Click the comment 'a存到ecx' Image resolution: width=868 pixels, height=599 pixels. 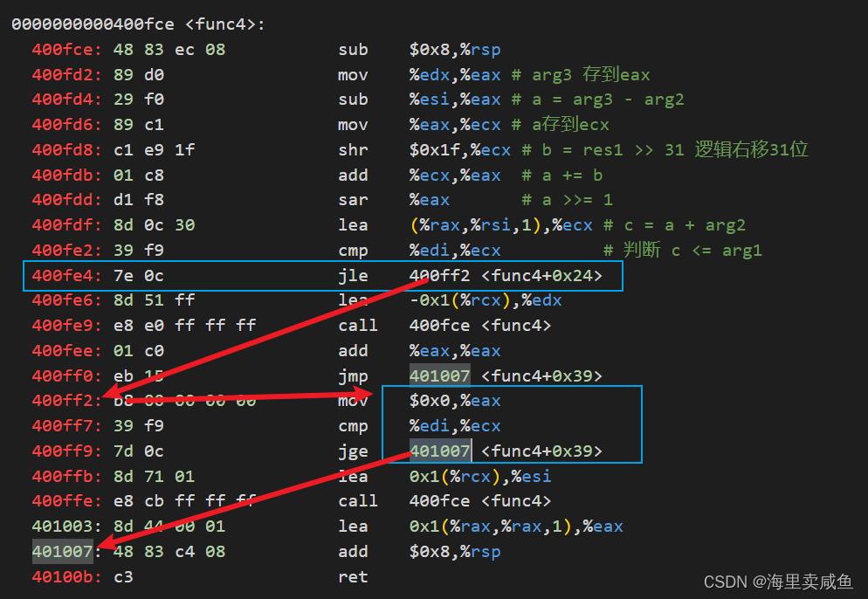point(570,125)
